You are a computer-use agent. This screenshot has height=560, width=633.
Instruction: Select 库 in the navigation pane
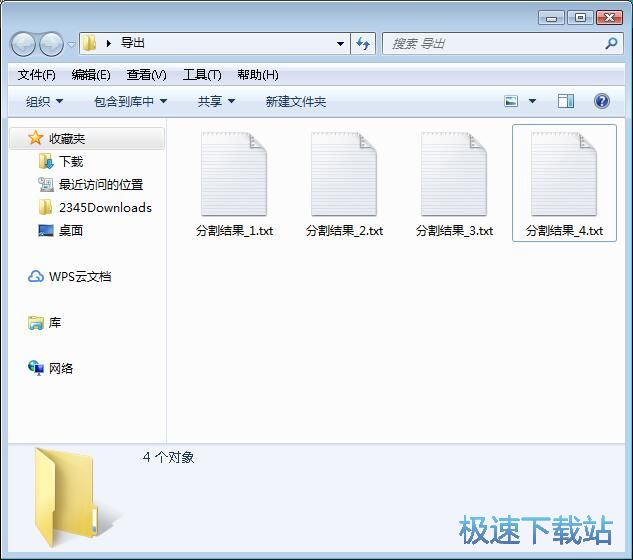(55, 323)
